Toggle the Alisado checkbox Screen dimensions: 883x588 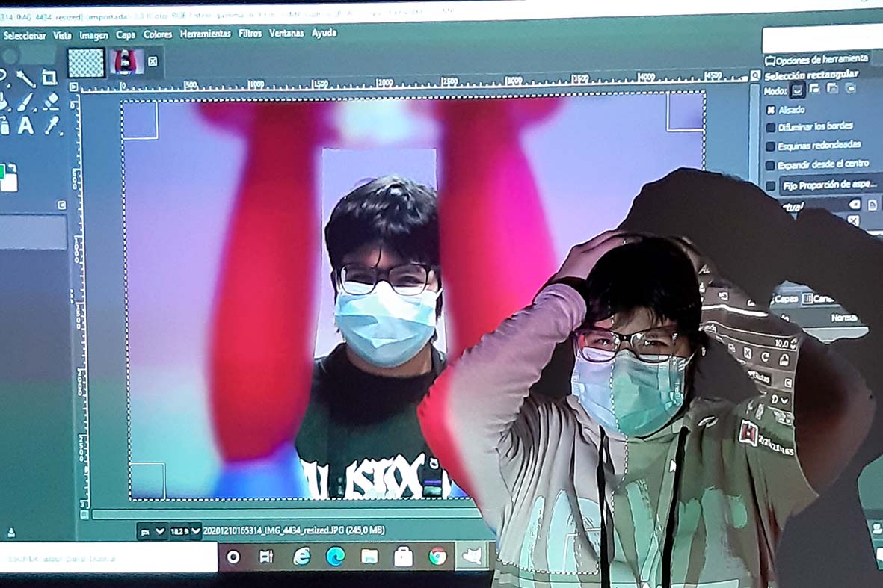tap(771, 111)
